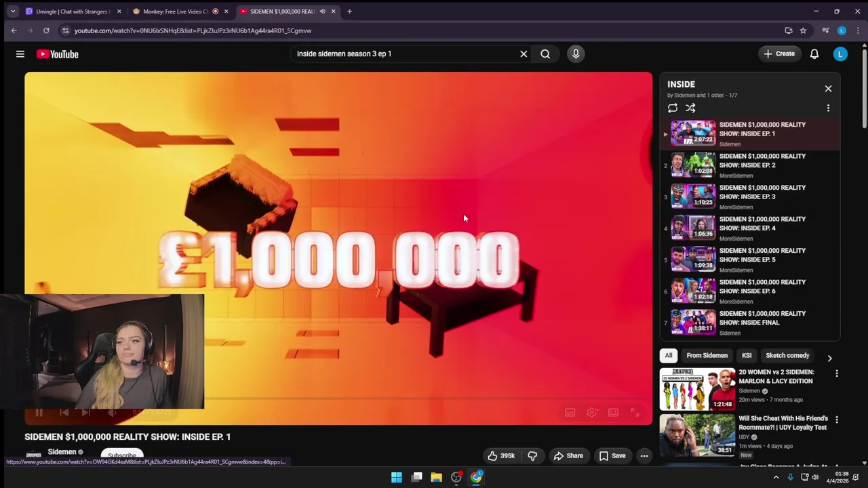Select Sketch comedy filter chip
The height and width of the screenshot is (488, 868).
[x=787, y=356]
